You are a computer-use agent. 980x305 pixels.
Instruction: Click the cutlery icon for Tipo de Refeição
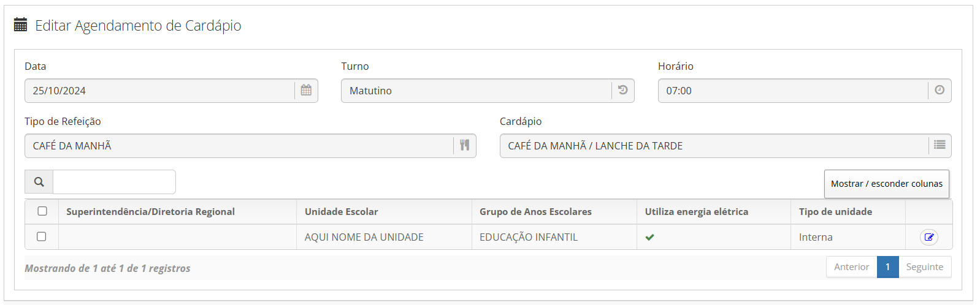465,146
